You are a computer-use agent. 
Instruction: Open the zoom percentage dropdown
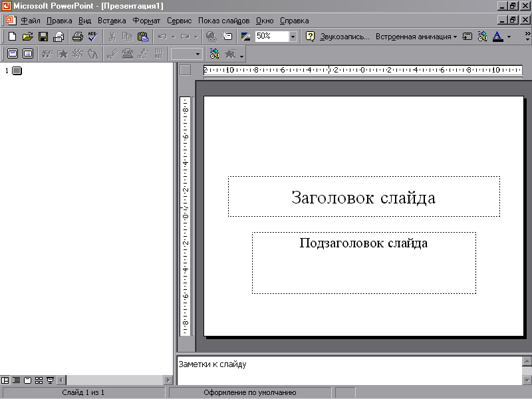(293, 37)
